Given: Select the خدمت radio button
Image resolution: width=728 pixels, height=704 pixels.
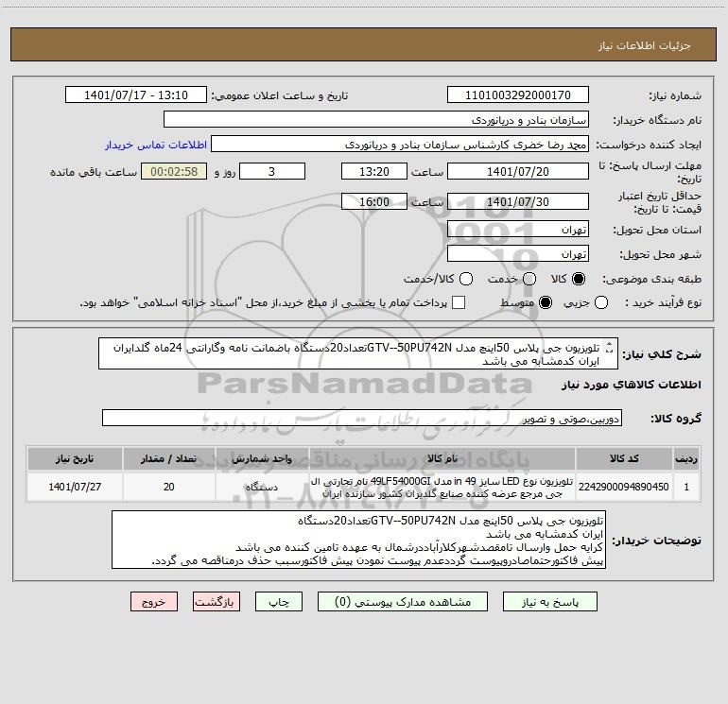Looking at the screenshot, I should (x=529, y=279).
